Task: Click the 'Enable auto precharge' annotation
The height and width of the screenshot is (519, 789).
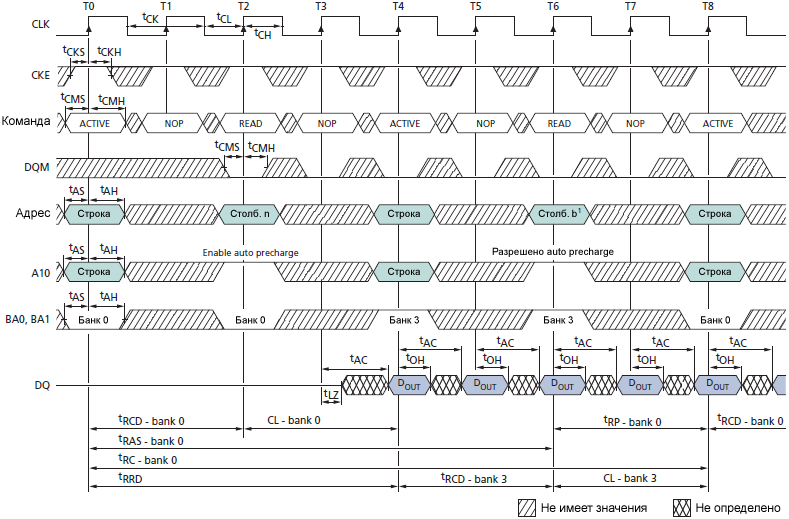Action: (250, 253)
